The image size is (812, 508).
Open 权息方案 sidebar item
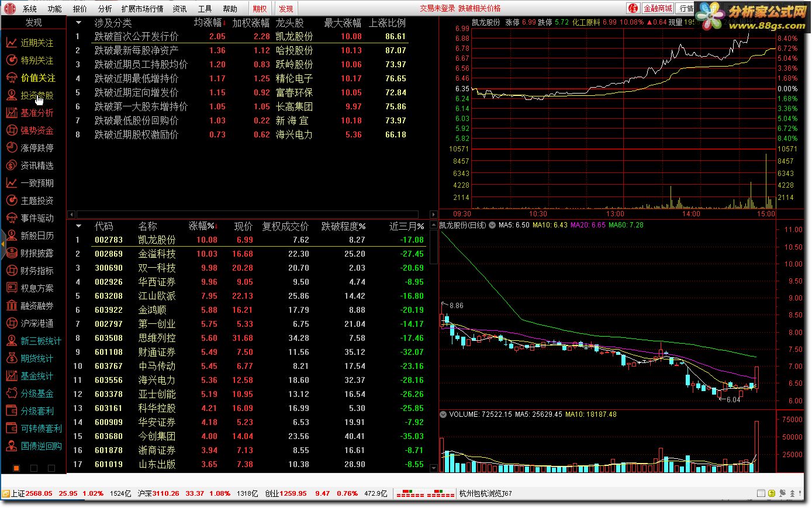pos(29,288)
